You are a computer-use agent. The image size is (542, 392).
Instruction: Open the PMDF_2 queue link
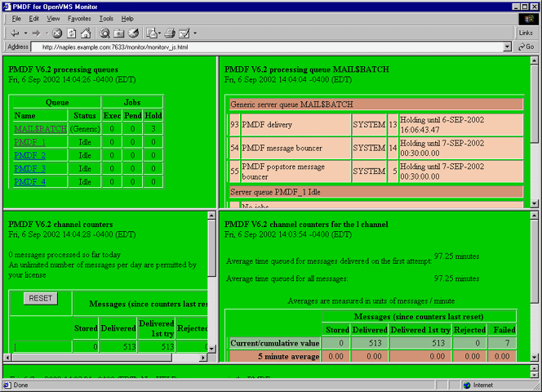(x=29, y=155)
